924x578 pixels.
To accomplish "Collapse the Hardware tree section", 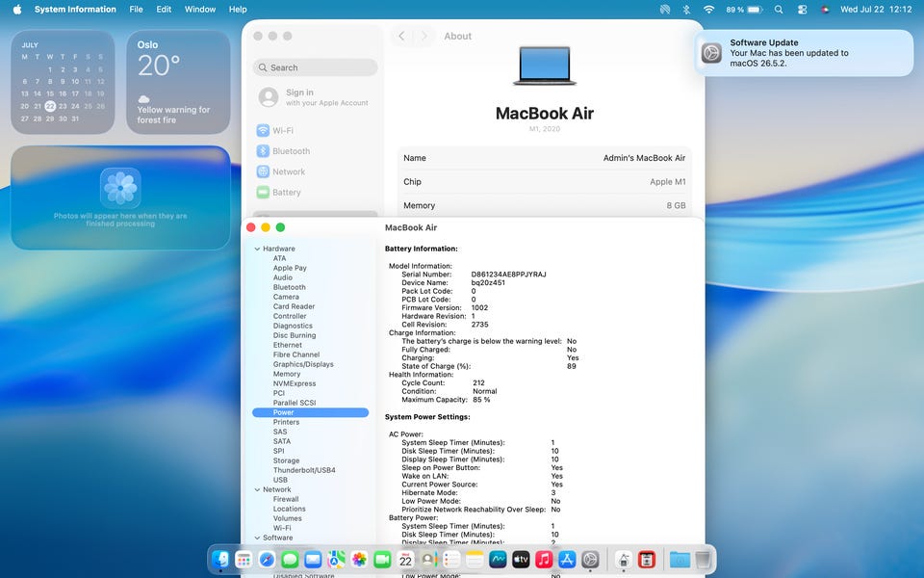I will coord(257,249).
